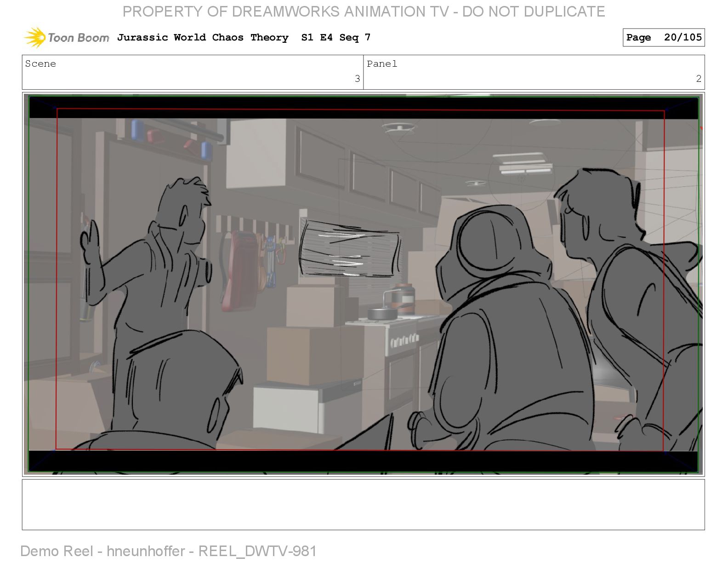Viewport: 728px width, 563px height.
Task: Click the storyboard panel artwork
Action: (x=363, y=284)
